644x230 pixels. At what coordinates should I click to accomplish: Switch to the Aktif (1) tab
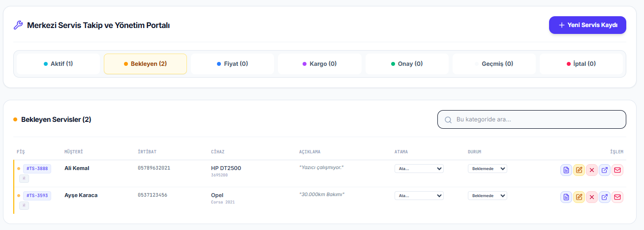58,64
